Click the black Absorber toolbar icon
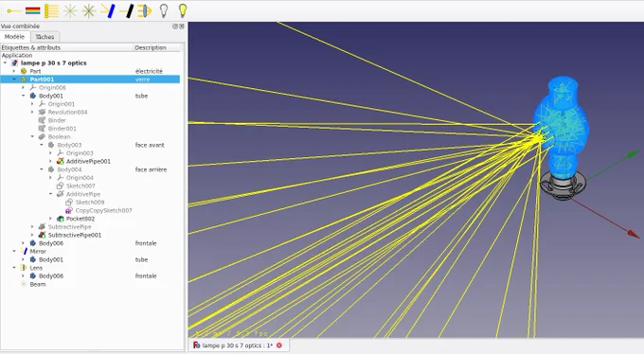The image size is (644, 354). pyautogui.click(x=126, y=10)
